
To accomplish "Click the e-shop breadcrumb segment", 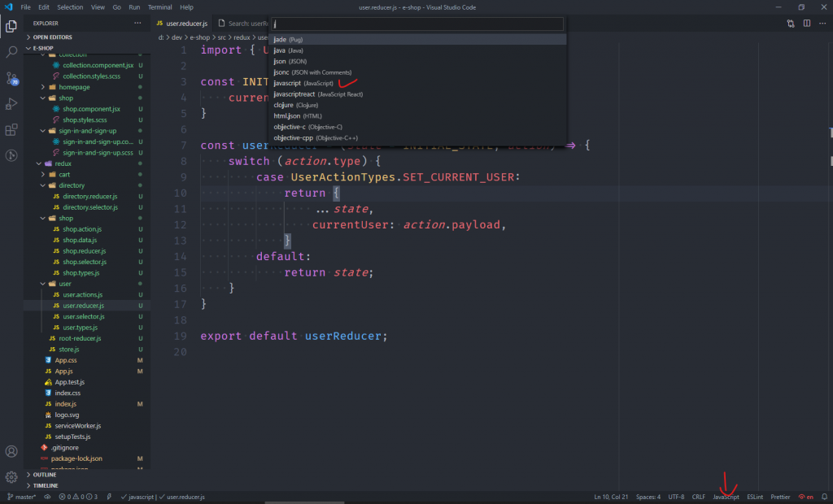I will (200, 37).
